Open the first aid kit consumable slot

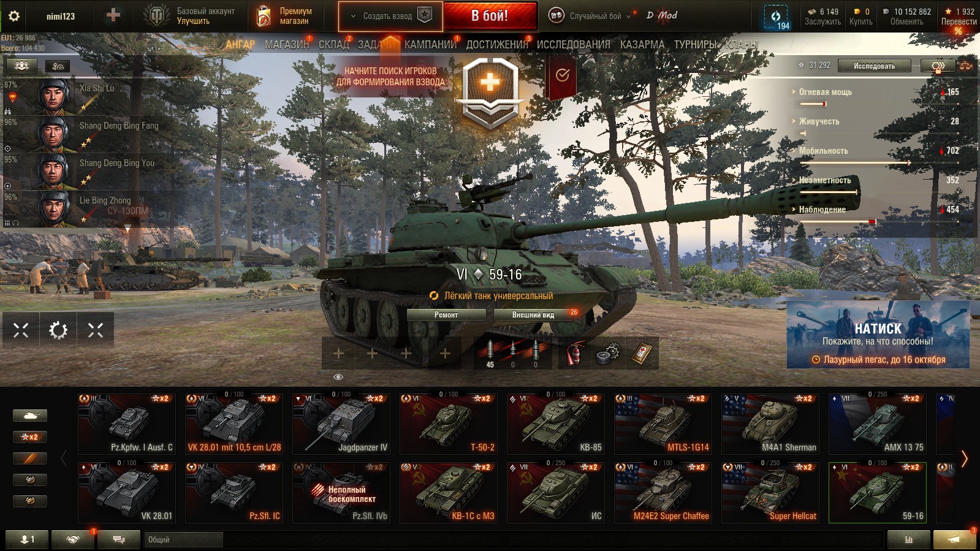pos(642,353)
